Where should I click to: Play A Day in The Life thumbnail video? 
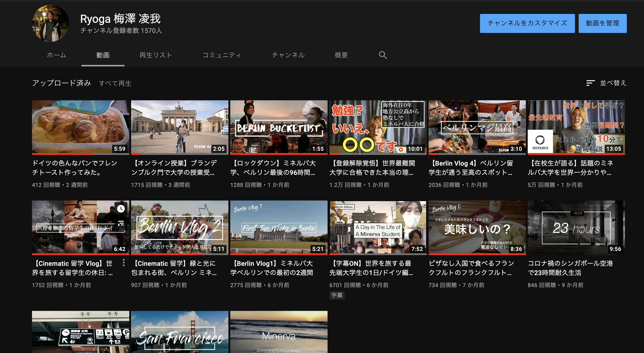click(378, 228)
